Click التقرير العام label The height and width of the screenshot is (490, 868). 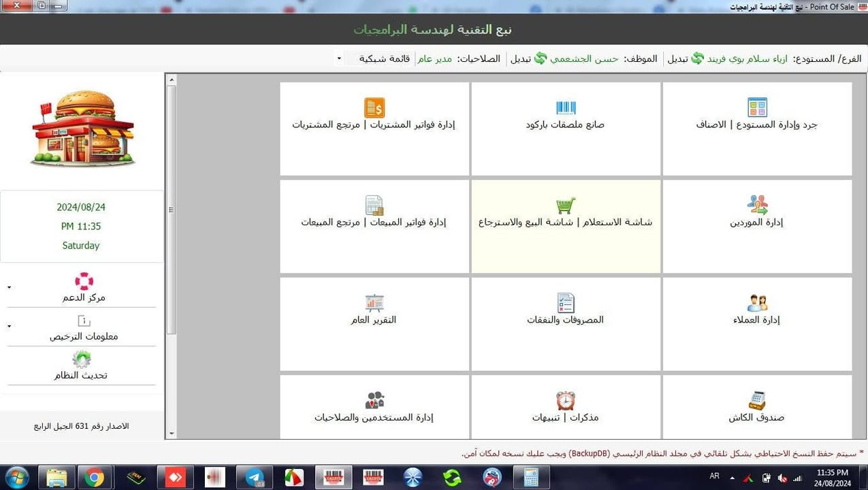(374, 320)
